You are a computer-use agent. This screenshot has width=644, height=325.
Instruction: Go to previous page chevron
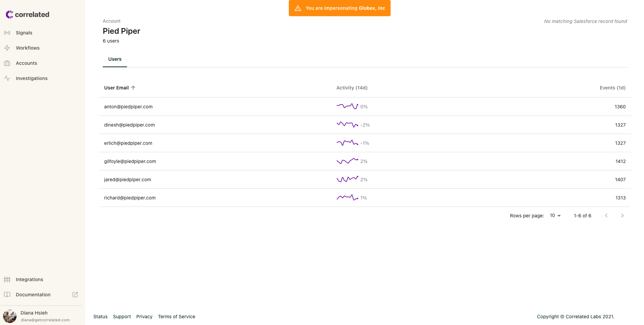[606, 216]
